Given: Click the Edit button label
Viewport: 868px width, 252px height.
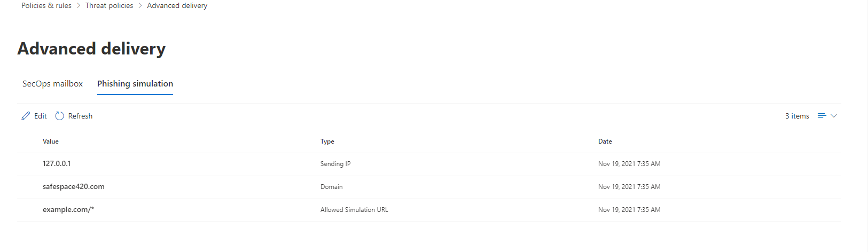Looking at the screenshot, I should tap(41, 116).
